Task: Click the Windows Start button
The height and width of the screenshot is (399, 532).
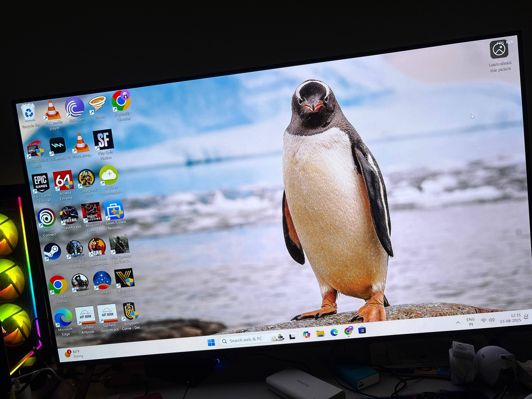Action: click(x=211, y=342)
